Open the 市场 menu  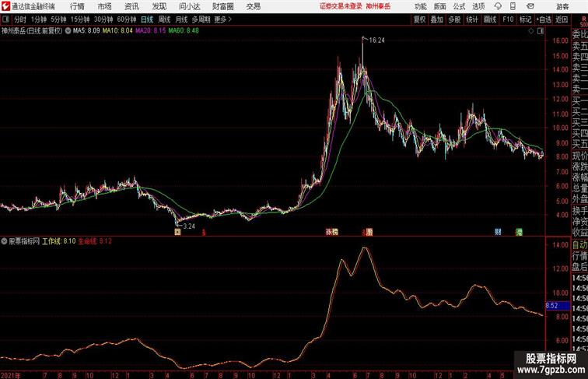click(x=105, y=6)
